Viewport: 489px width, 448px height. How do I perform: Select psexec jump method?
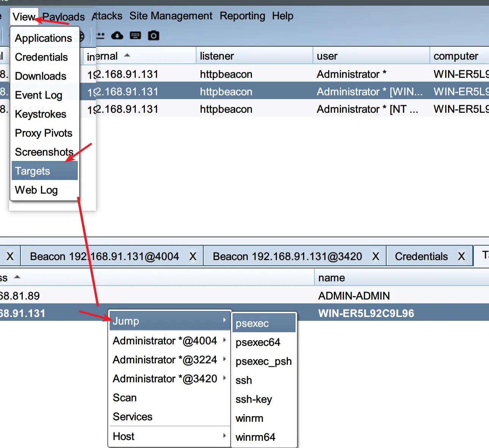click(264, 323)
